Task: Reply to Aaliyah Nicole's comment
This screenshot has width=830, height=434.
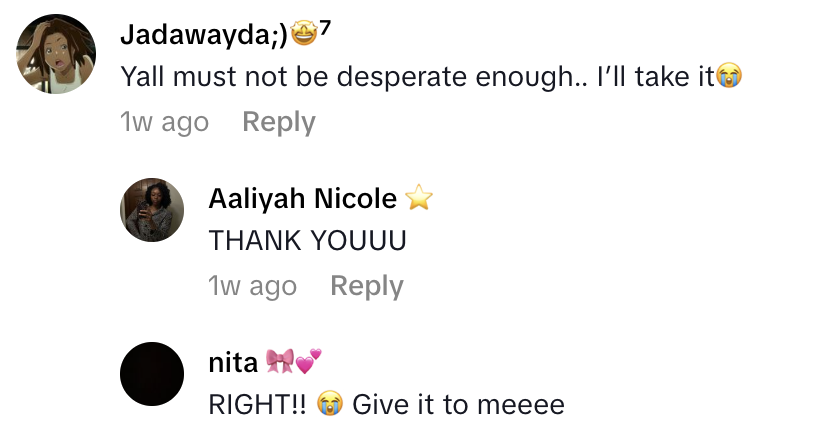Action: point(367,286)
